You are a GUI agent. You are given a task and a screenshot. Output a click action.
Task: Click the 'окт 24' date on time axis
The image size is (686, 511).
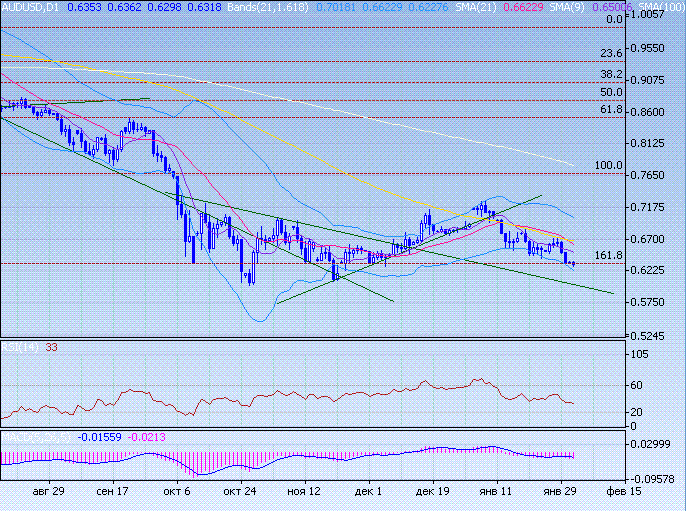click(241, 492)
